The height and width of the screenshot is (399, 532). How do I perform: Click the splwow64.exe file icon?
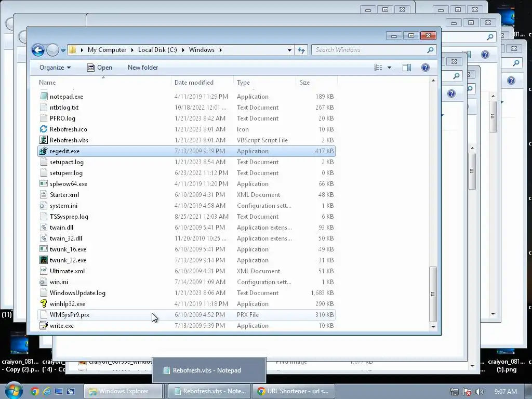point(44,183)
